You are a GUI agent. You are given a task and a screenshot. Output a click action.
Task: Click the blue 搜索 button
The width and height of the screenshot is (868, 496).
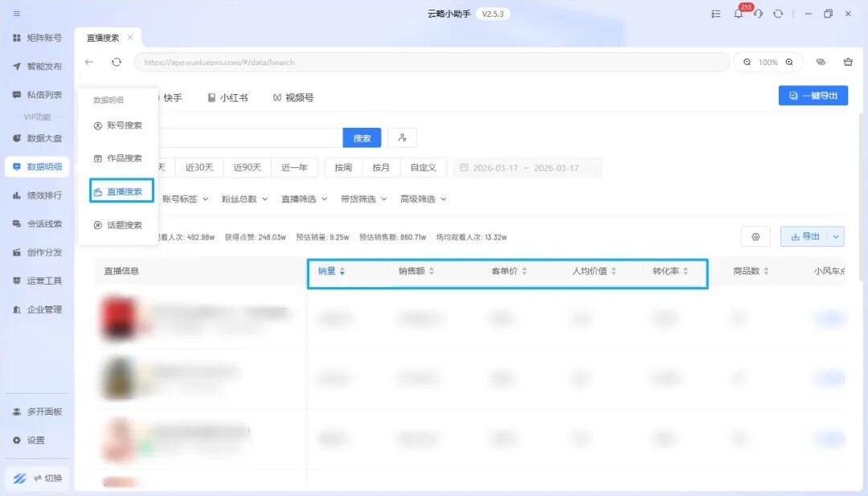[362, 138]
